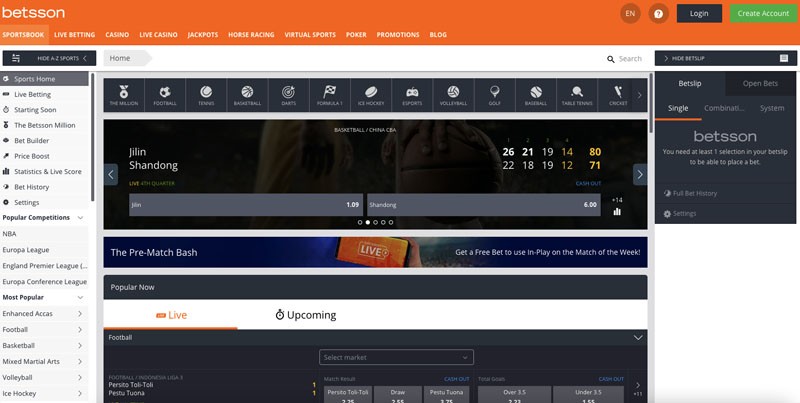Select the Tennis sport icon
Viewport: 800px width, 403px height.
206,95
